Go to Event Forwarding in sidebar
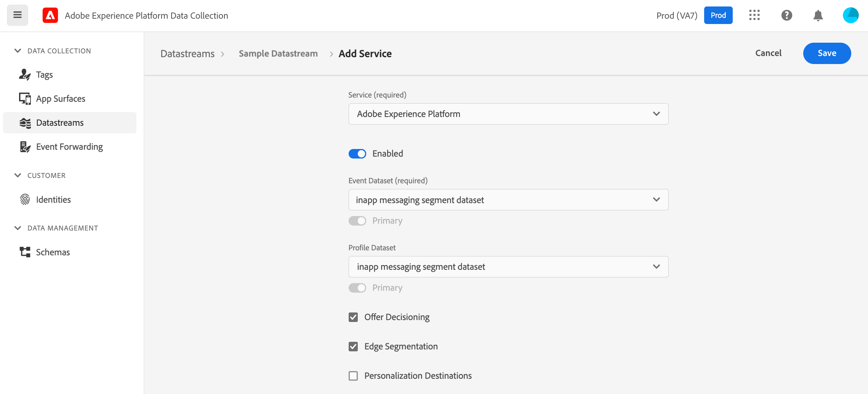The image size is (868, 394). pos(69,147)
